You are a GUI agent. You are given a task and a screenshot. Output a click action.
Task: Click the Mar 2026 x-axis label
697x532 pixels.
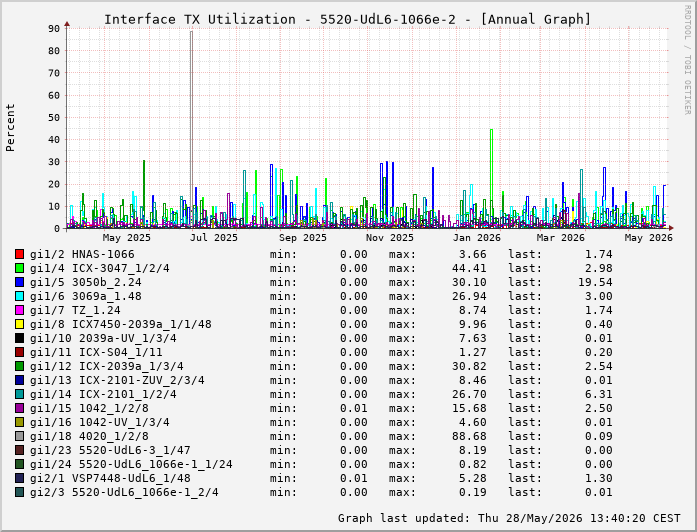pos(561,238)
